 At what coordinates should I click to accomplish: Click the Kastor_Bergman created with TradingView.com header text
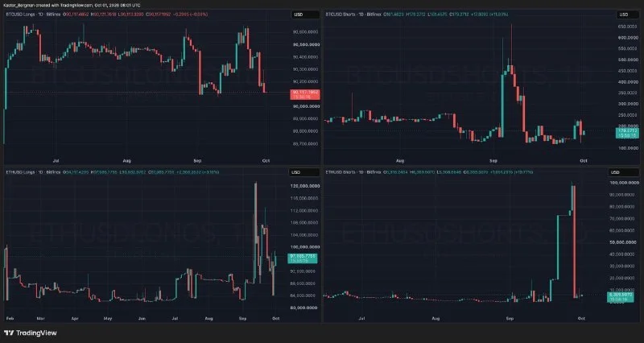[x=72, y=6]
